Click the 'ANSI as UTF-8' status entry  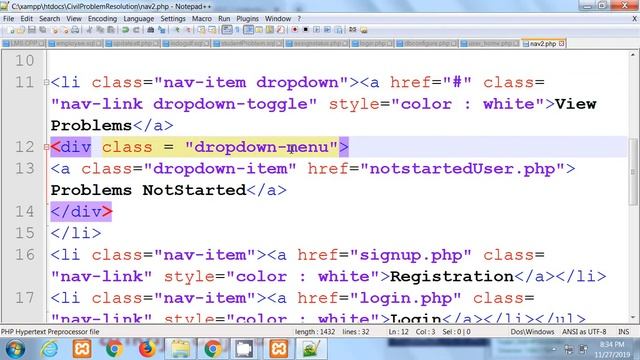(x=584, y=332)
